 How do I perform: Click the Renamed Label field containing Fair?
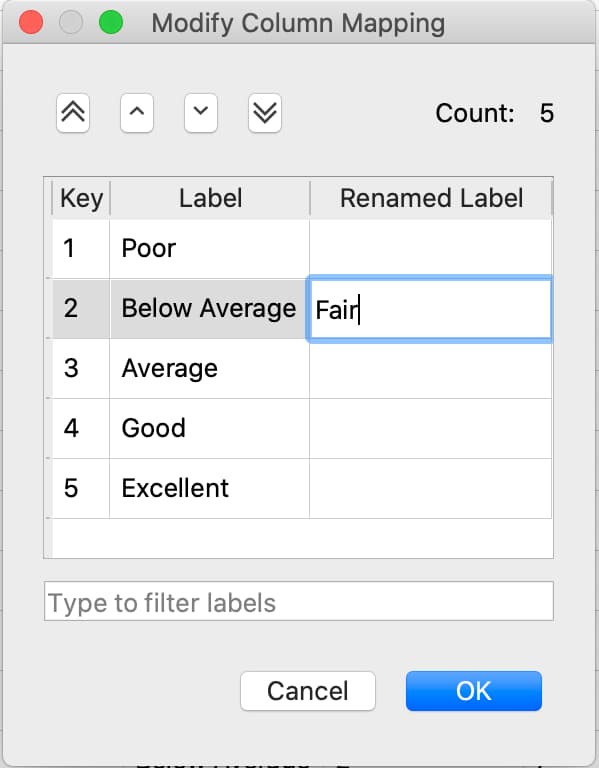point(431,309)
